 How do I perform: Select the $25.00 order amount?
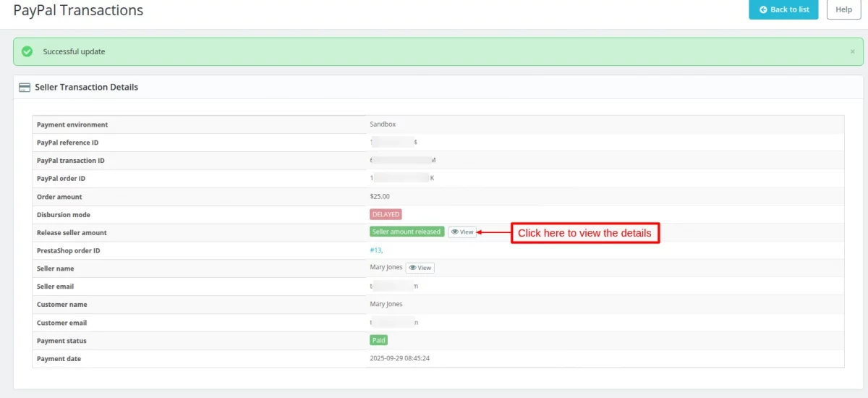[378, 196]
